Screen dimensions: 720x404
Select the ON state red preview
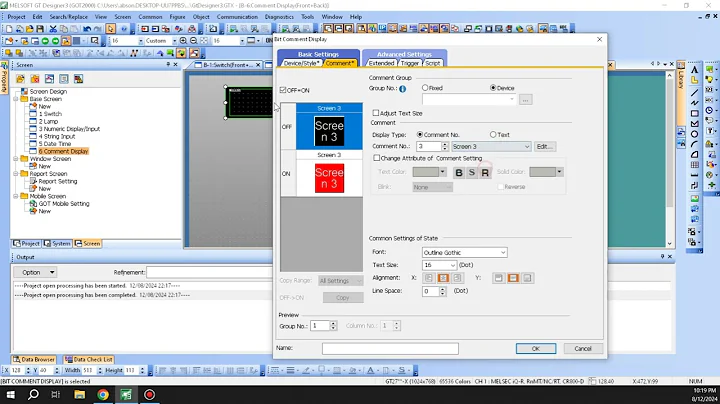pos(329,179)
